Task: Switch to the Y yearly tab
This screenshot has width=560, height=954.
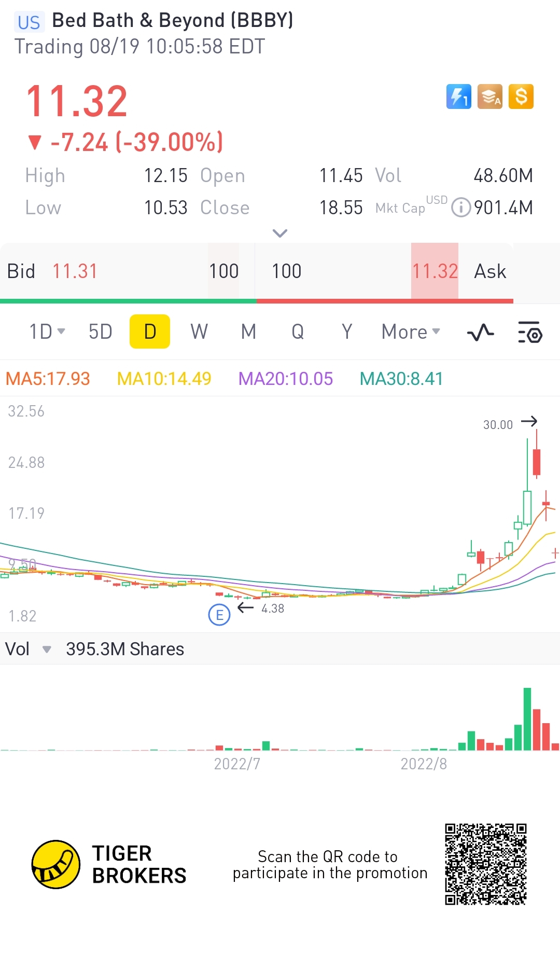Action: [347, 331]
